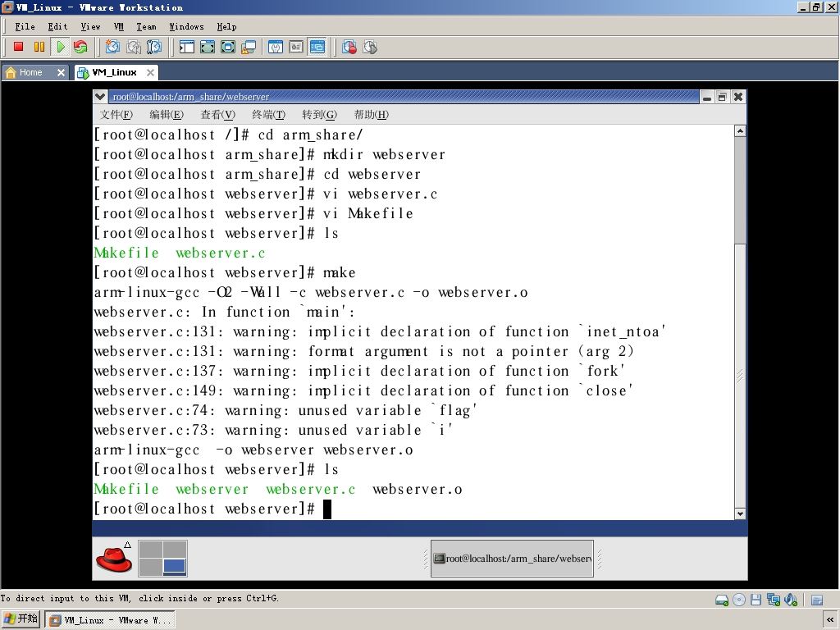Viewport: 840px width, 630px height.
Task: Click the line 'vi webserver.c' command
Action: (x=381, y=194)
